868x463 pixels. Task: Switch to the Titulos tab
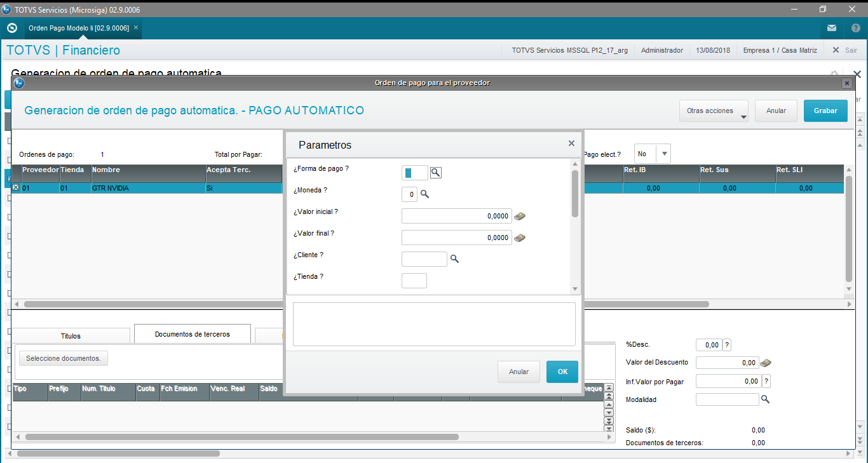[71, 336]
